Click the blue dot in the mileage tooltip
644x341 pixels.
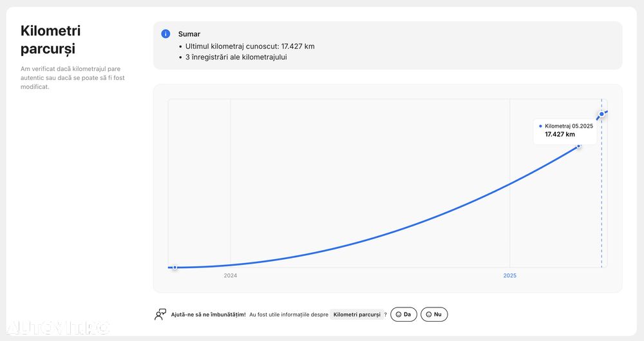coord(540,126)
